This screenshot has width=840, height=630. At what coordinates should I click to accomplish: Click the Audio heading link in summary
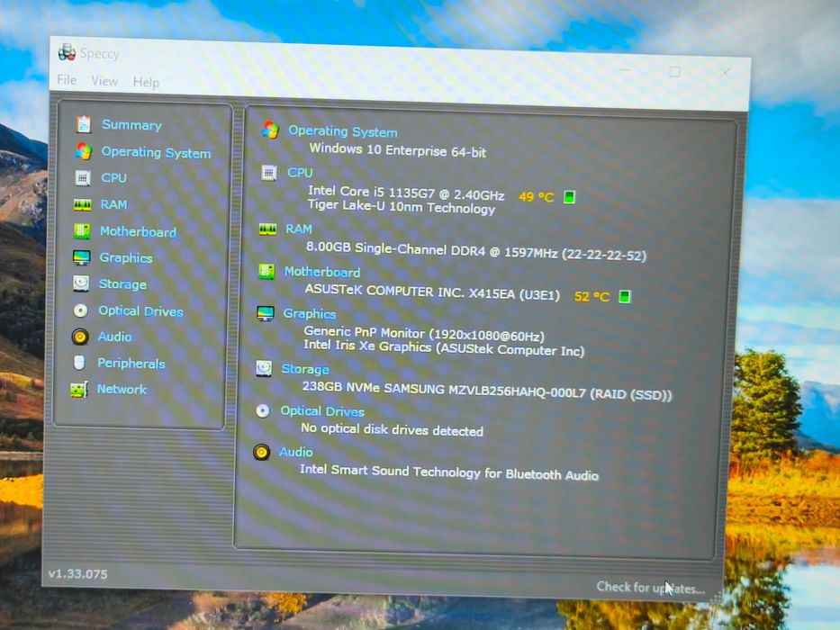point(295,452)
